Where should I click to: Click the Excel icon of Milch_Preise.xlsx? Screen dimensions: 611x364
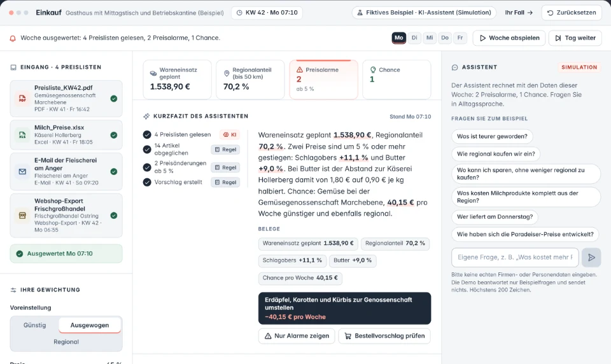tap(23, 135)
